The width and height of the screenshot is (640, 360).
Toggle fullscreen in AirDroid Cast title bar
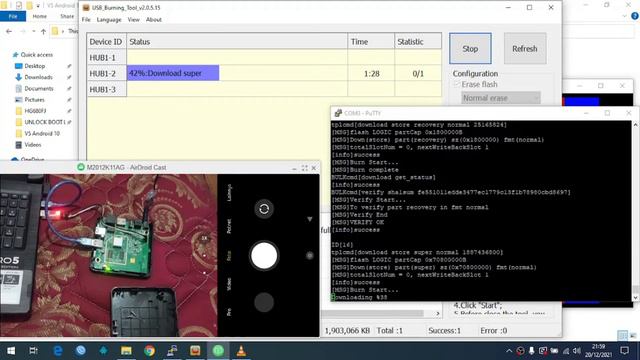click(304, 168)
